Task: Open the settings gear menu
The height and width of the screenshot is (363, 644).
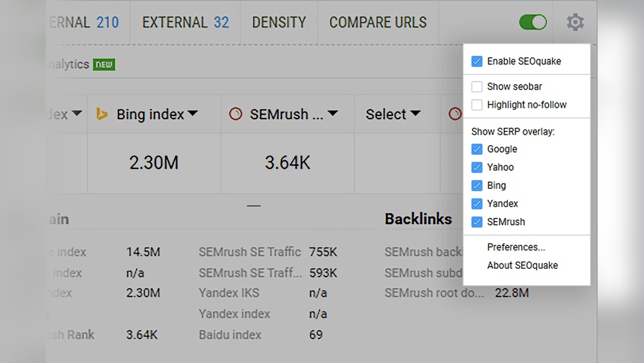Action: tap(575, 22)
